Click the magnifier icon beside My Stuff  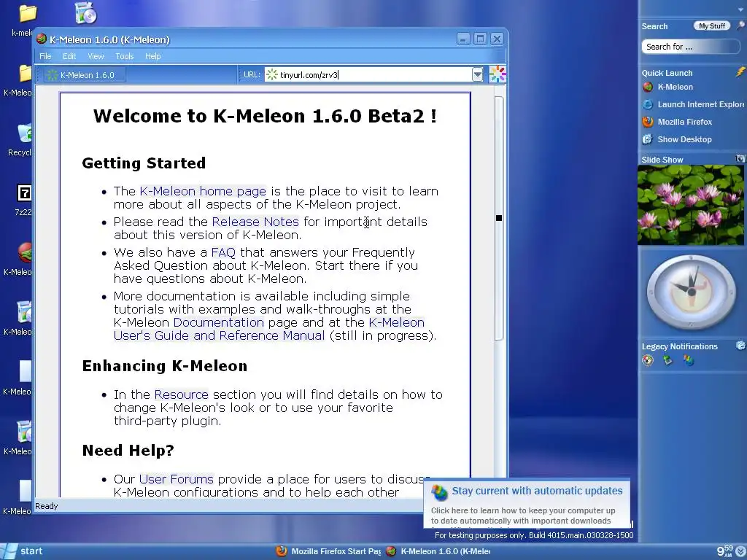point(740,26)
